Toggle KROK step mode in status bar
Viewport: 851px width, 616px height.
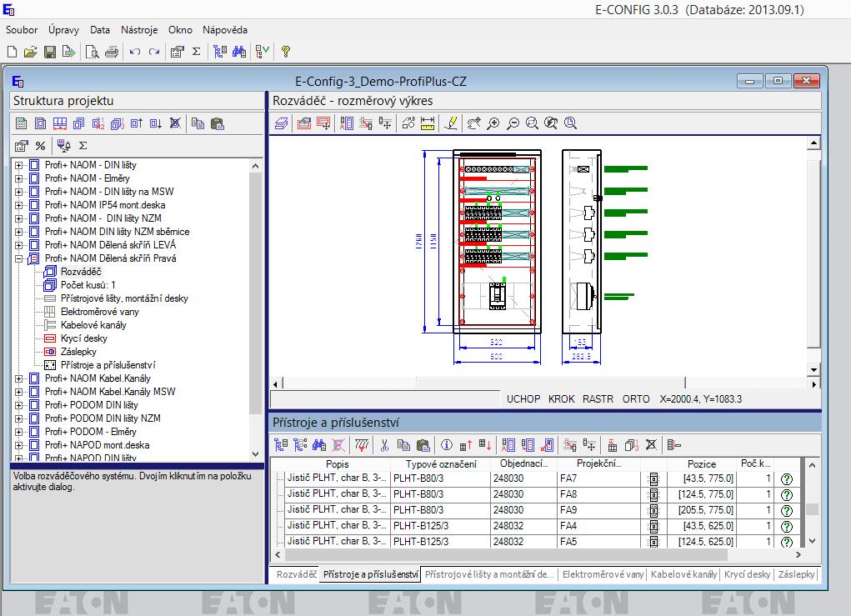(x=561, y=399)
